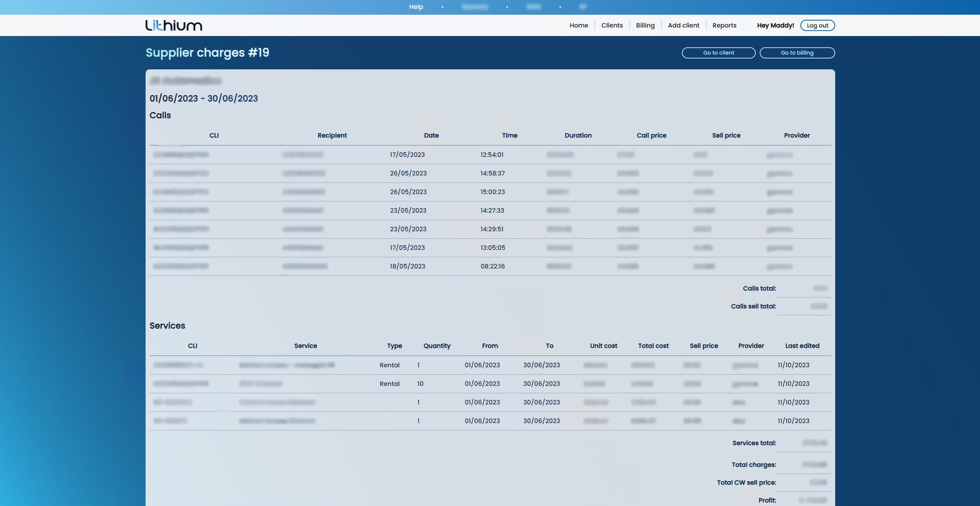
Task: Open the Add client page
Action: coord(683,25)
